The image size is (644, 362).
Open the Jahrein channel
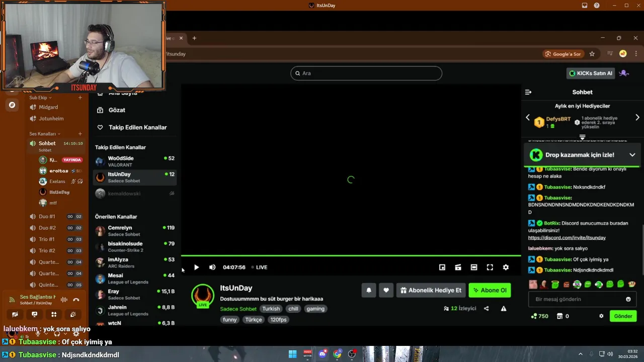pos(134,310)
